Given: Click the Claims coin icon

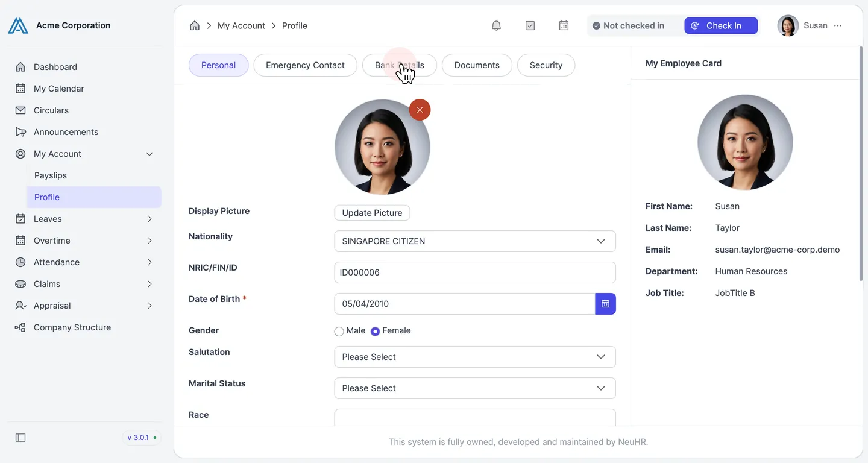Looking at the screenshot, I should [x=20, y=284].
